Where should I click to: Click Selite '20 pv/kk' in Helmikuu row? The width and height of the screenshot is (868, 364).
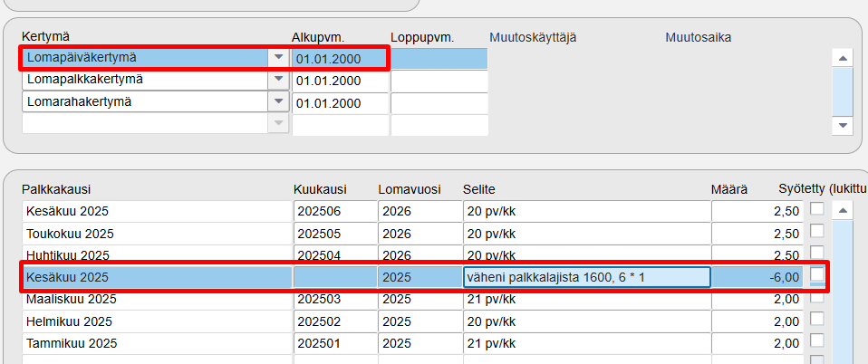pos(587,321)
